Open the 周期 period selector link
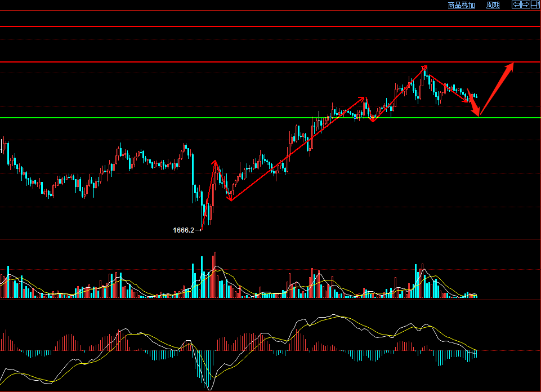Image resolution: width=541 pixels, height=392 pixels. [493, 5]
